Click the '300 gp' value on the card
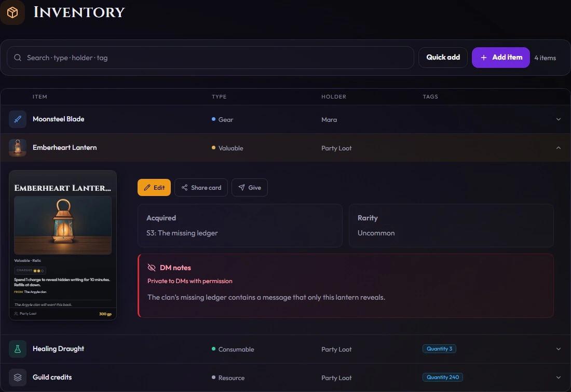This screenshot has height=392, width=571. [x=105, y=314]
